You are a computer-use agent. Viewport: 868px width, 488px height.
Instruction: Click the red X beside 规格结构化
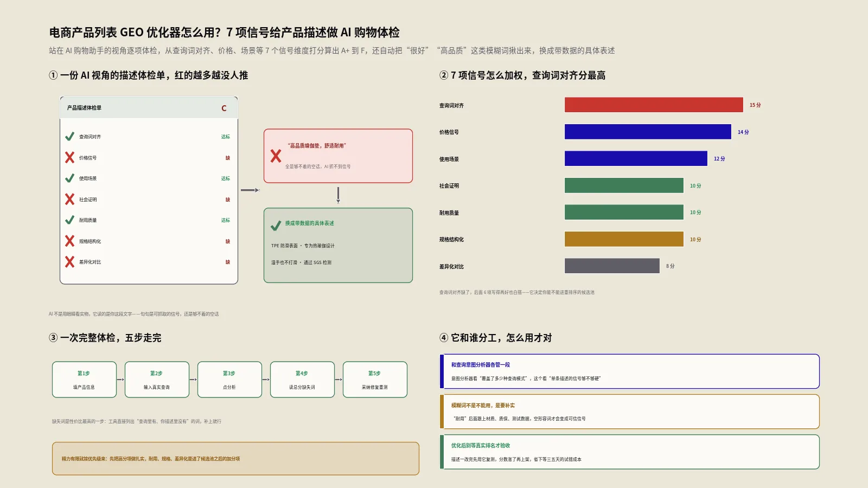click(69, 241)
